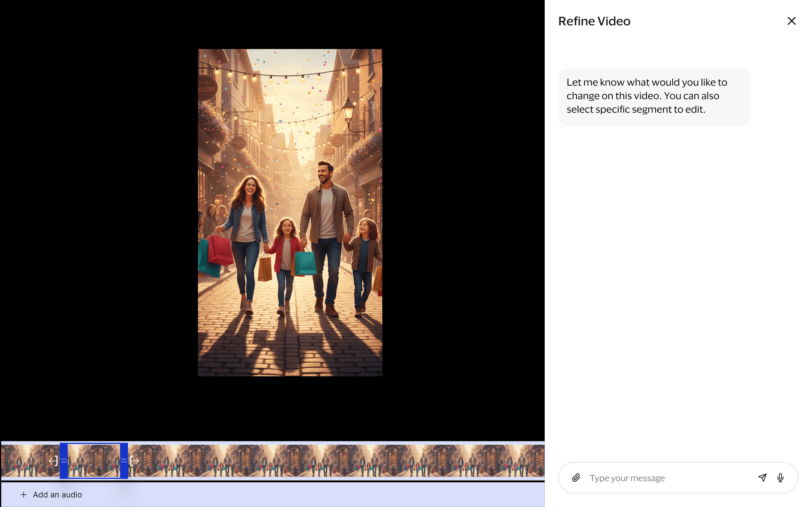Click the video preview image
Viewport: 812px width, 507px height.
pyautogui.click(x=290, y=212)
